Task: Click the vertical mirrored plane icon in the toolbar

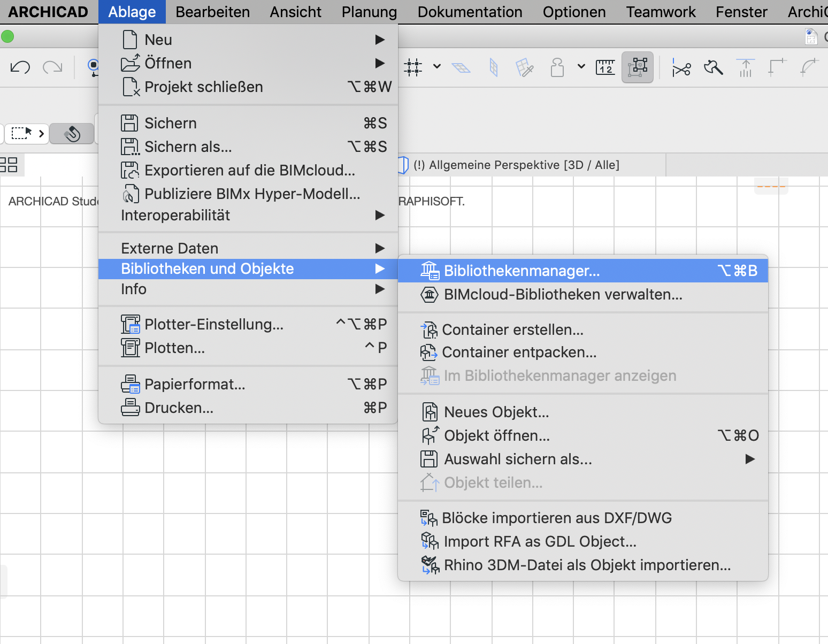Action: (x=494, y=68)
